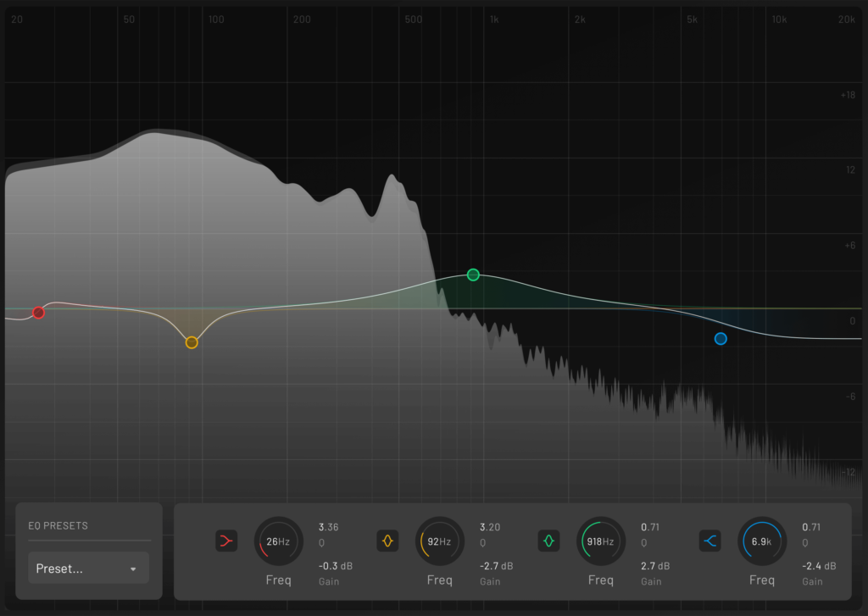Grab the blue EQ node at 6.9k
This screenshot has width=868, height=616.
tap(721, 339)
